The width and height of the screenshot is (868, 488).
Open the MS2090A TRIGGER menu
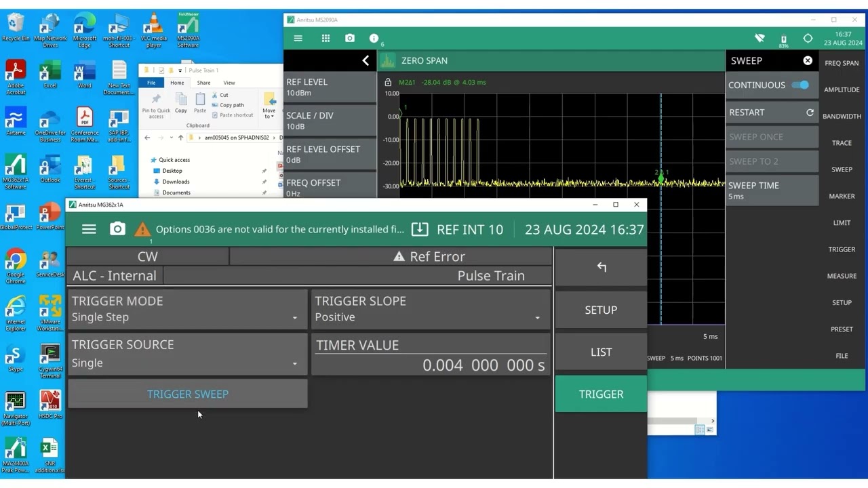[842, 249]
